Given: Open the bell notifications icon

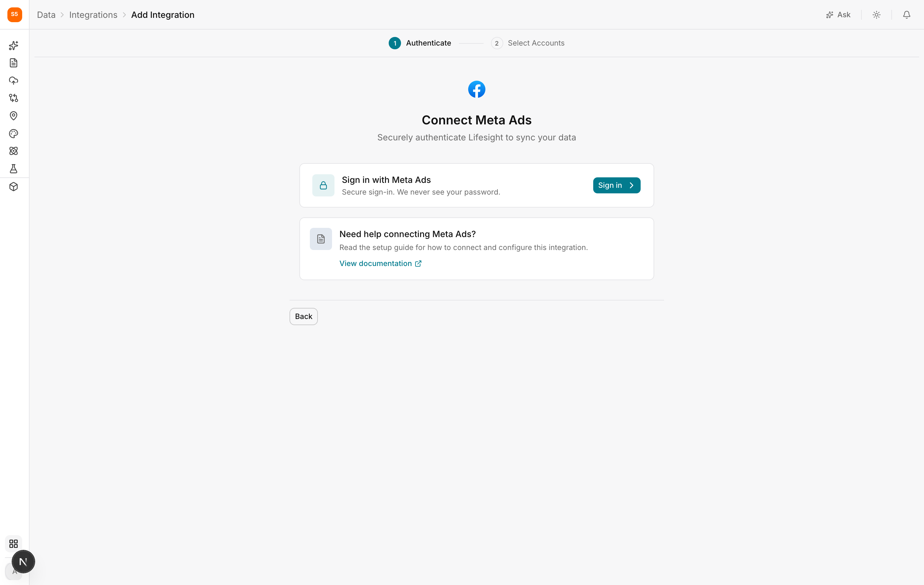Looking at the screenshot, I should pos(907,14).
